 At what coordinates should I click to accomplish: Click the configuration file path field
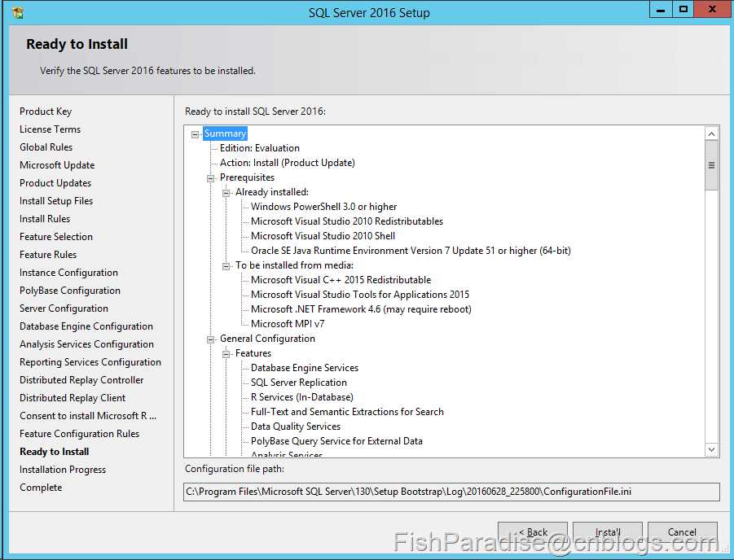point(451,492)
